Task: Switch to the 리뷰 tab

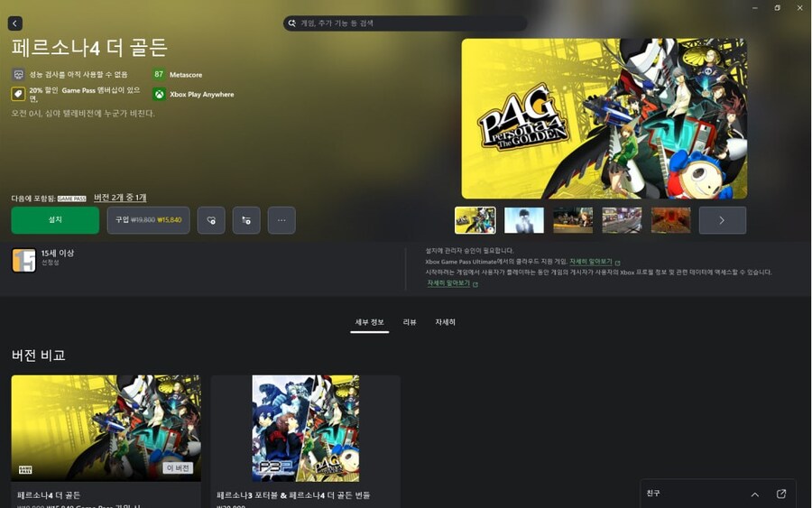Action: click(409, 322)
